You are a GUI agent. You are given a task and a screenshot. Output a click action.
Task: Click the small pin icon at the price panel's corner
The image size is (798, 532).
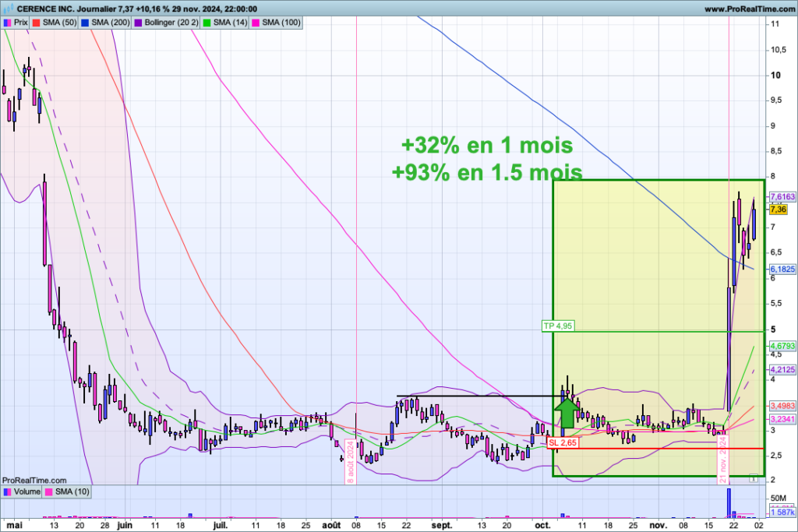pyautogui.click(x=754, y=478)
